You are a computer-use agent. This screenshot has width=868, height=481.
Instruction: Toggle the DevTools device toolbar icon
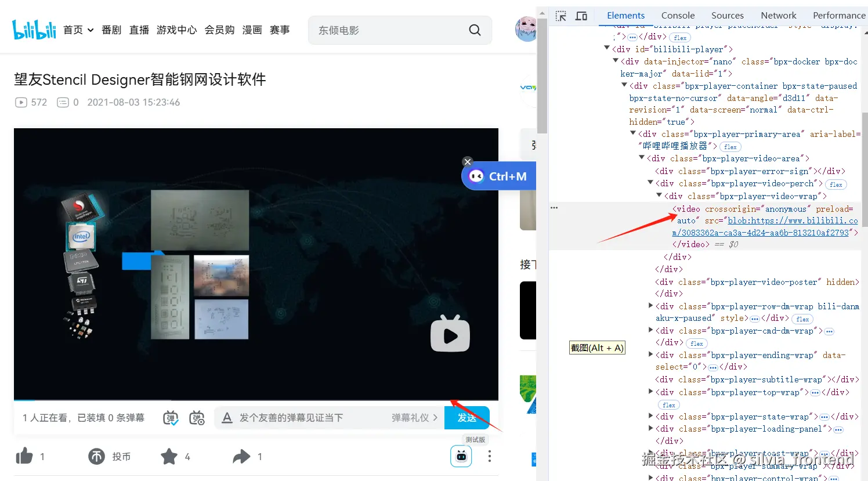(581, 16)
